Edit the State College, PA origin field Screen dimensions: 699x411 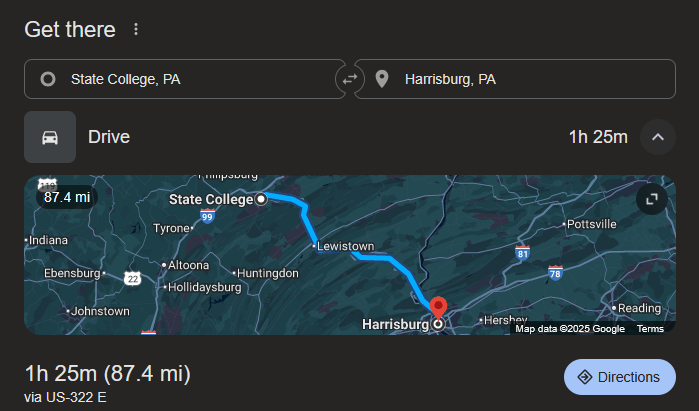click(x=190, y=79)
